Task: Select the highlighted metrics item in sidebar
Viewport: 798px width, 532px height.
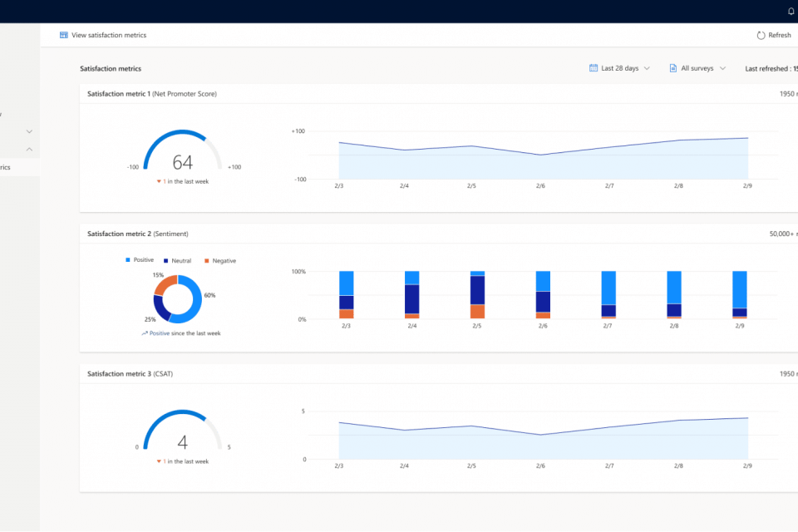Action: click(x=17, y=167)
